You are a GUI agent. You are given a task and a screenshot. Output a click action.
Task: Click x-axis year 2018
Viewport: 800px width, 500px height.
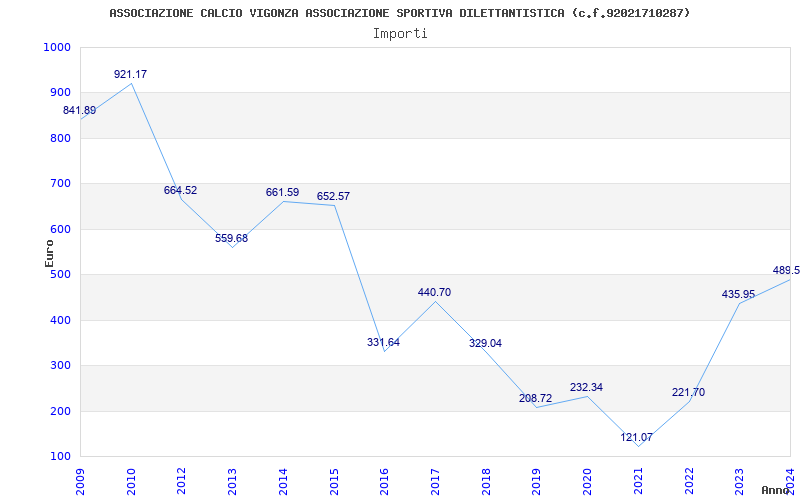486,481
